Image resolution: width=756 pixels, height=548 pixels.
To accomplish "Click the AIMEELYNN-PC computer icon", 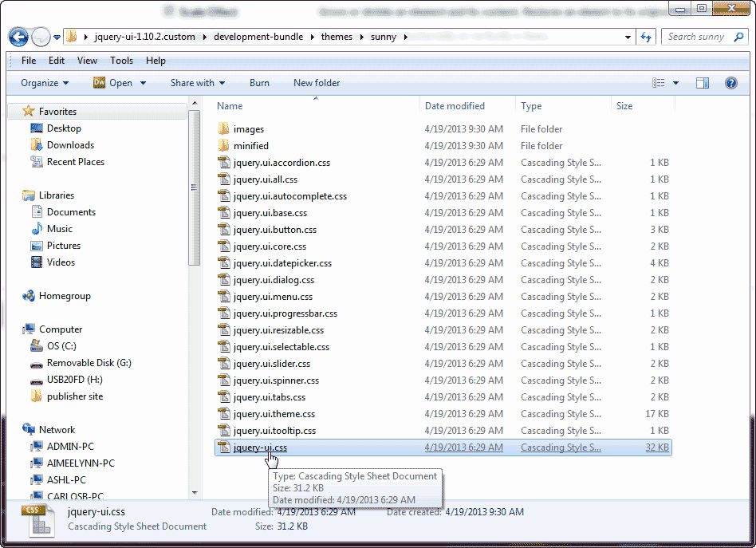I will point(37,463).
